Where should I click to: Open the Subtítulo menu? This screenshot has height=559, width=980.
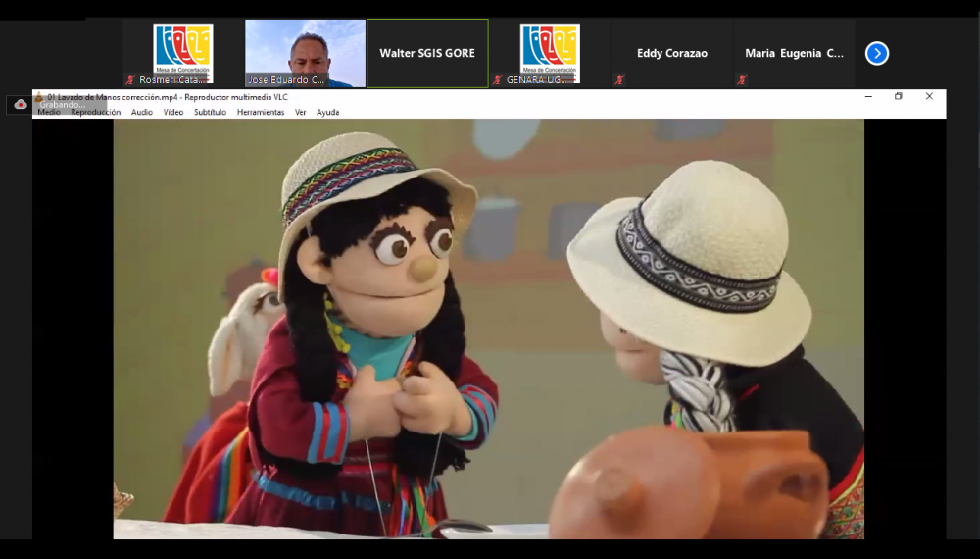coord(210,112)
